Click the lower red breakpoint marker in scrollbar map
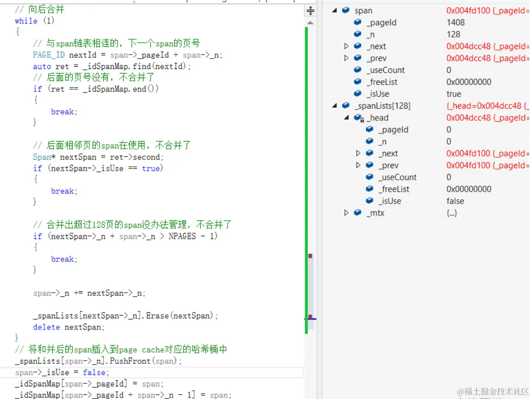The width and height of the screenshot is (532, 399). [310, 313]
